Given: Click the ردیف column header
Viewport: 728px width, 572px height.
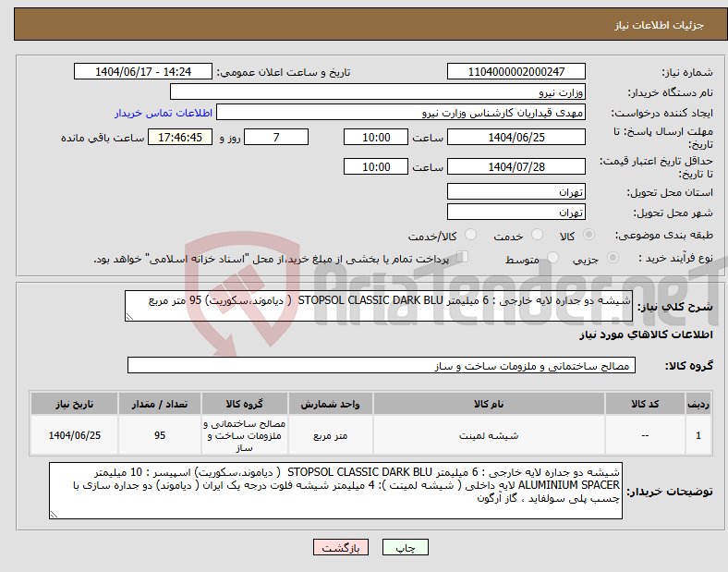Looking at the screenshot, I should pyautogui.click(x=698, y=404).
